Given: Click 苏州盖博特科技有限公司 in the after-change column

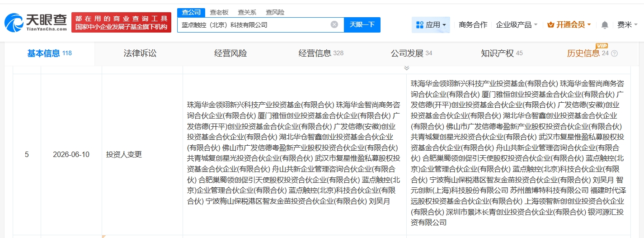Looking at the screenshot, I should pos(550,190).
